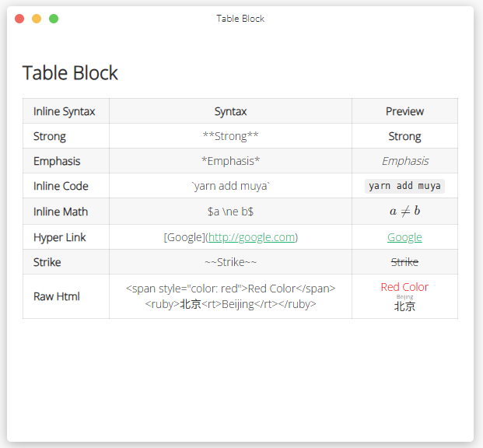Image resolution: width=483 pixels, height=448 pixels.
Task: Click the ~~Strike~~ syntax cell
Action: point(230,262)
